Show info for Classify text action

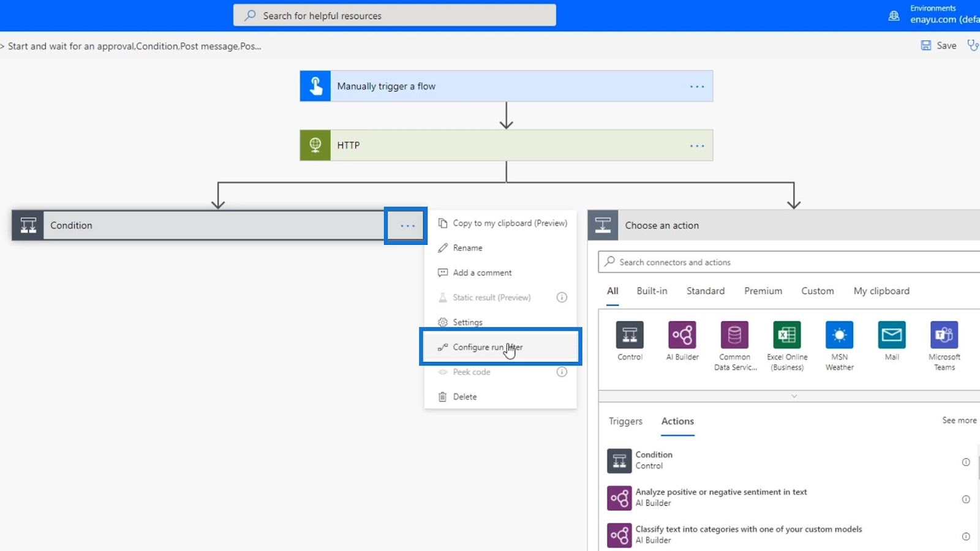click(966, 537)
